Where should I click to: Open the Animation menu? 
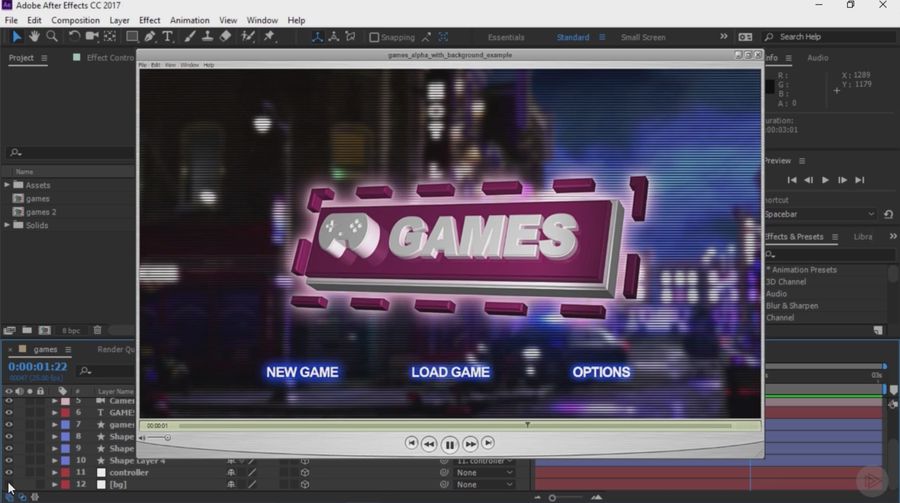189,20
